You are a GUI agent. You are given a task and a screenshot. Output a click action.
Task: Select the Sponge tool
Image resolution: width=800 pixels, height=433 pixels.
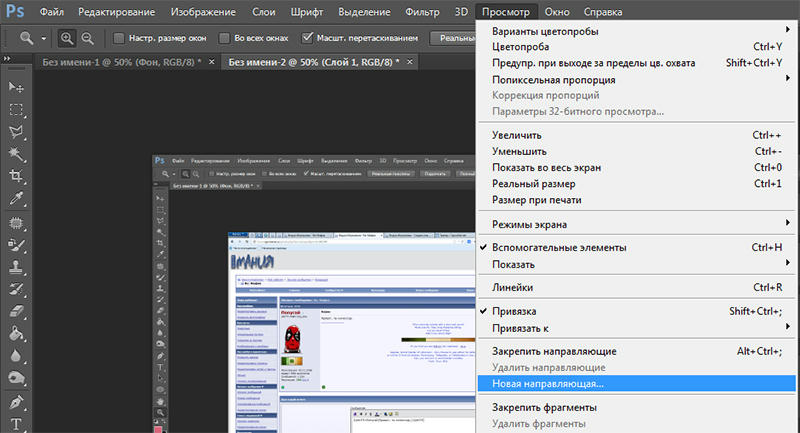(x=16, y=378)
